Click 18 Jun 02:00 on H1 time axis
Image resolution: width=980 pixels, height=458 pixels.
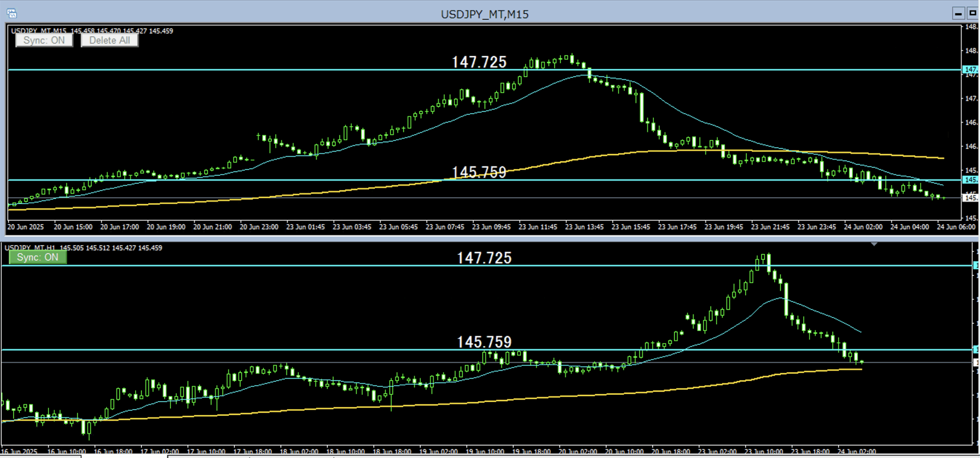pyautogui.click(x=299, y=451)
